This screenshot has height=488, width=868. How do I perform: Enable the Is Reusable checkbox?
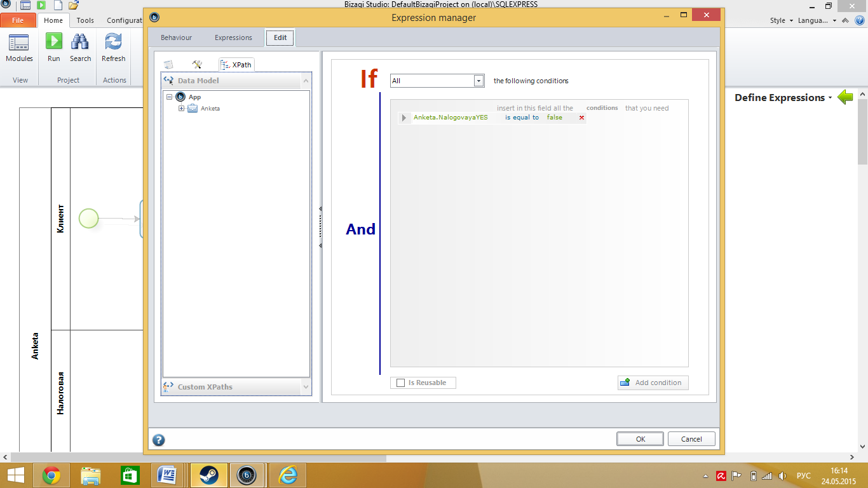(400, 383)
